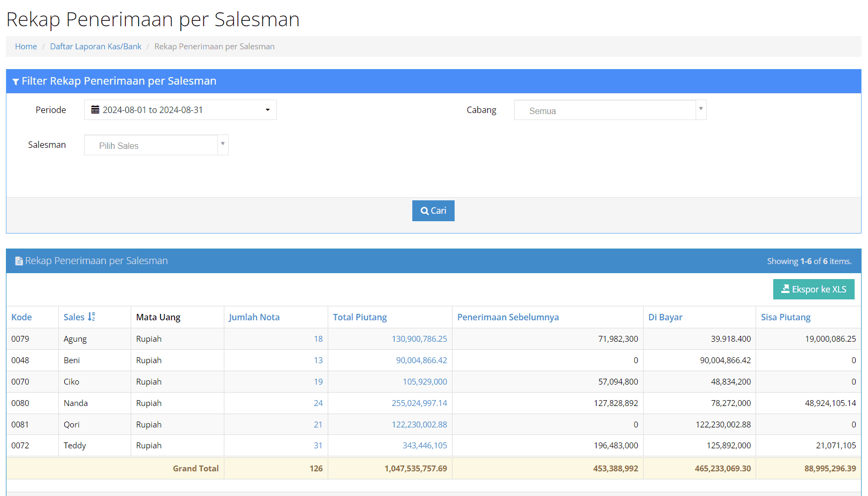Image resolution: width=868 pixels, height=496 pixels.
Task: Click the Cari search button
Action: point(433,211)
